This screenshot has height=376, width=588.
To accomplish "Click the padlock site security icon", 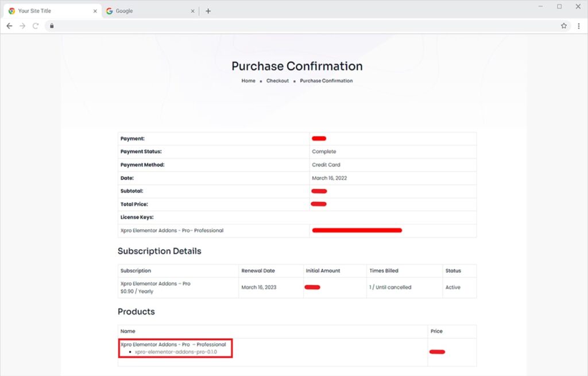I will coord(51,26).
